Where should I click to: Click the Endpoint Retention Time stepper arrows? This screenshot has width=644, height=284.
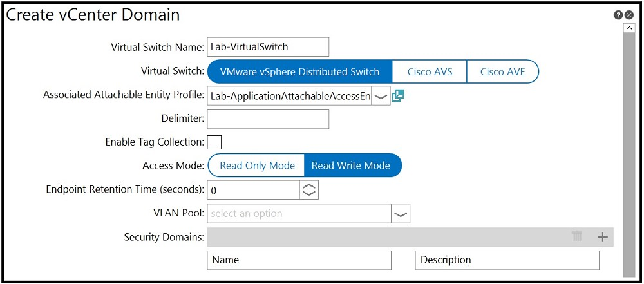tap(309, 190)
